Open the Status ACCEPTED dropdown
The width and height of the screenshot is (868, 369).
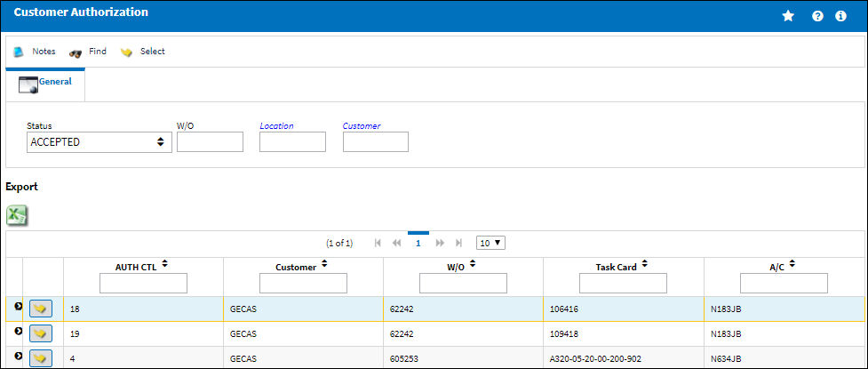pyautogui.click(x=100, y=142)
